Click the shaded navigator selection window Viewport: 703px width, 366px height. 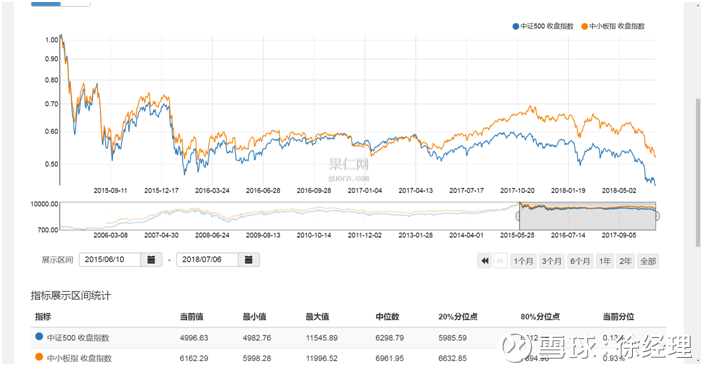(587, 216)
